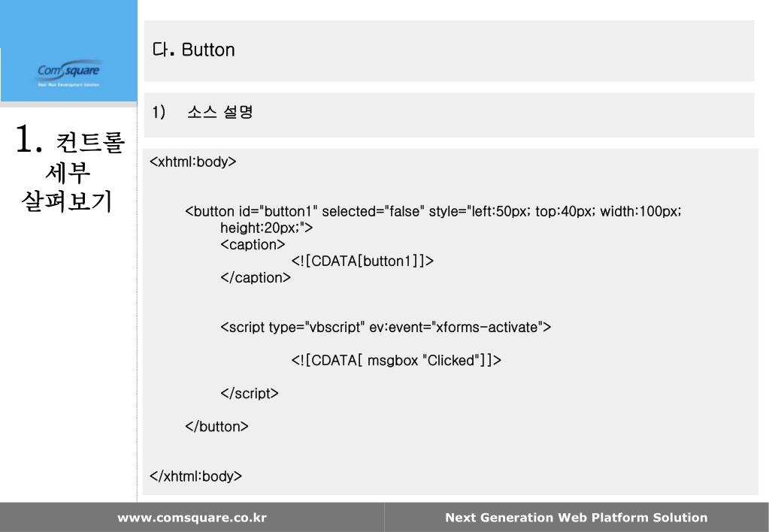
Task: Click the msgbox "Clicked" CDATA line
Action: click(396, 361)
